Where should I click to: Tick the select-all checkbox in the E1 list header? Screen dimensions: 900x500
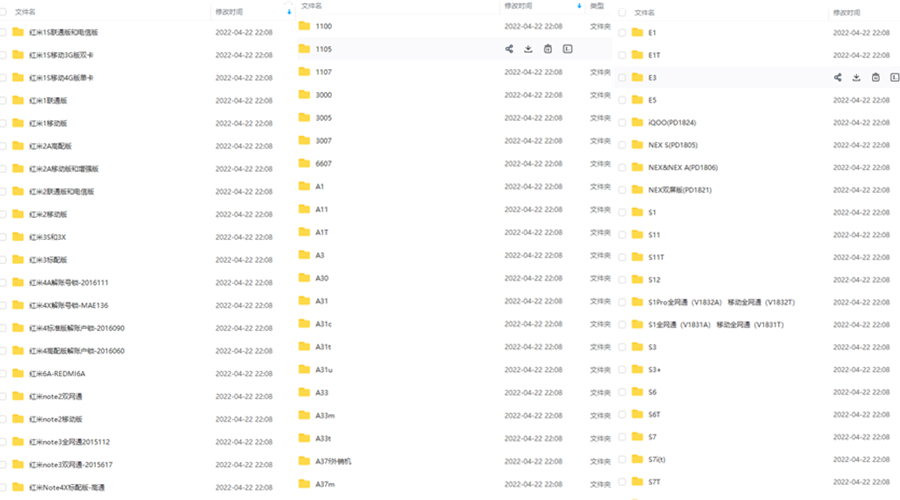tap(622, 12)
